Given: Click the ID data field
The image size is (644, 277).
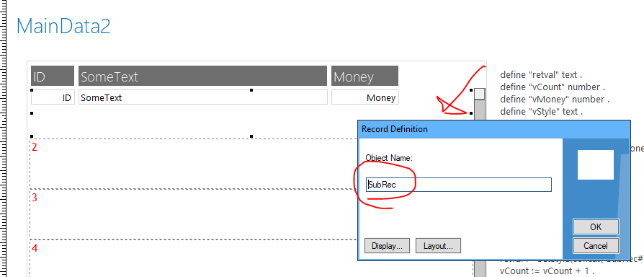Looking at the screenshot, I should click(53, 97).
